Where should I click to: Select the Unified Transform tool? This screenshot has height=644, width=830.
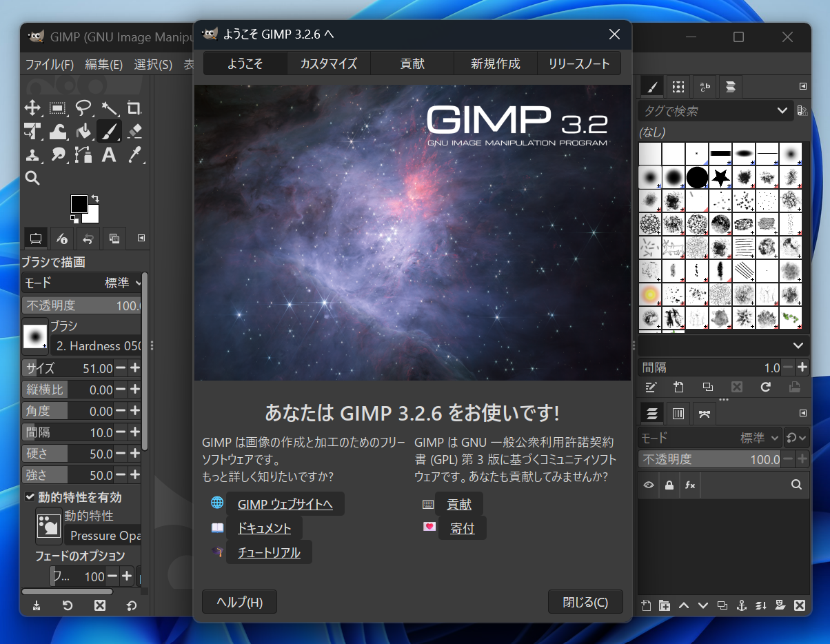(x=32, y=130)
